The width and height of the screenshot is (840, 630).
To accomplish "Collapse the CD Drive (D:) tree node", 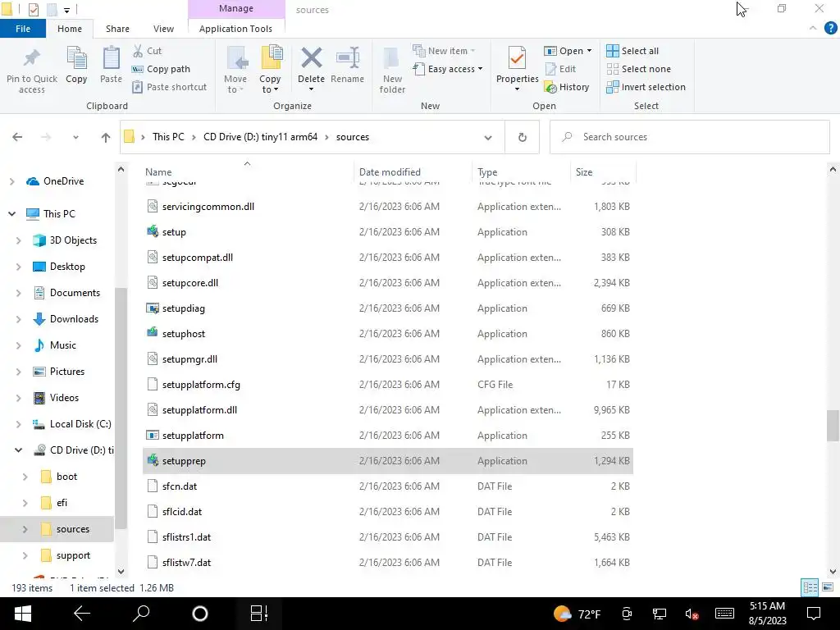I will point(19,450).
